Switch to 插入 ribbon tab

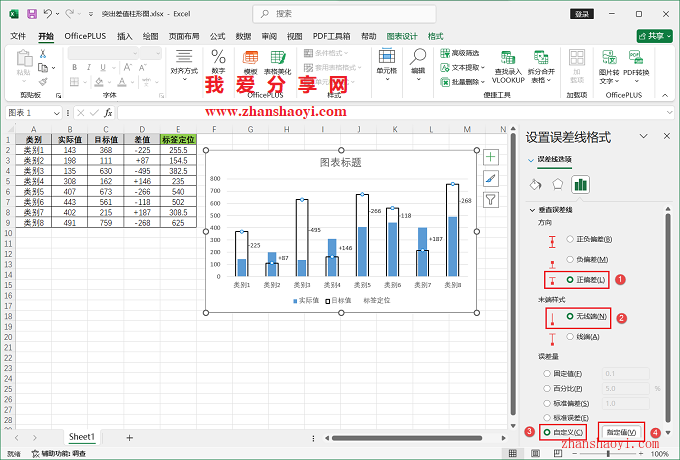coord(124,36)
